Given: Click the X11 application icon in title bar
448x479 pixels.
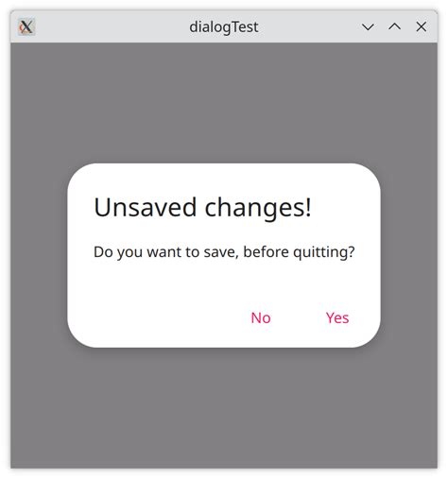Looking at the screenshot, I should (26, 27).
